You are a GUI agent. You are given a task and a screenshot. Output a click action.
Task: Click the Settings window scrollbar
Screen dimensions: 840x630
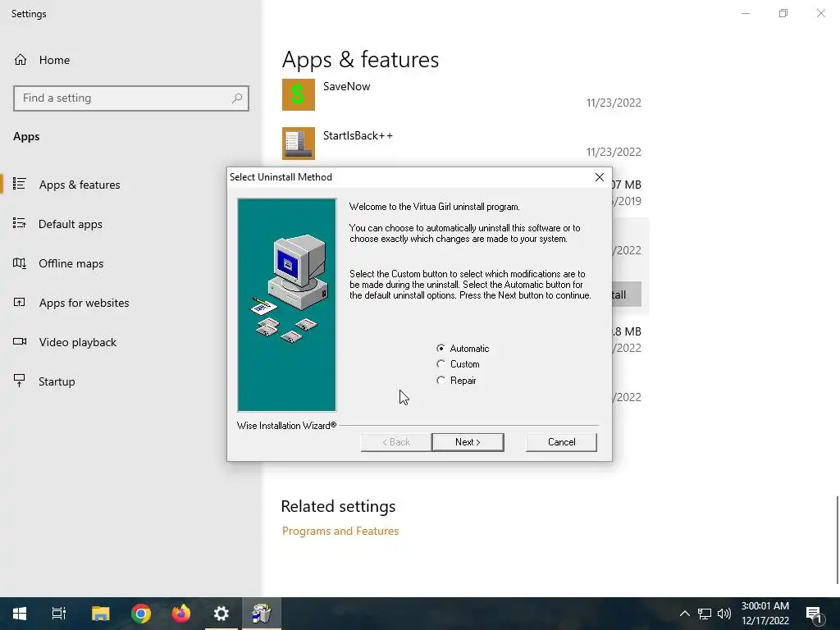coord(838,540)
